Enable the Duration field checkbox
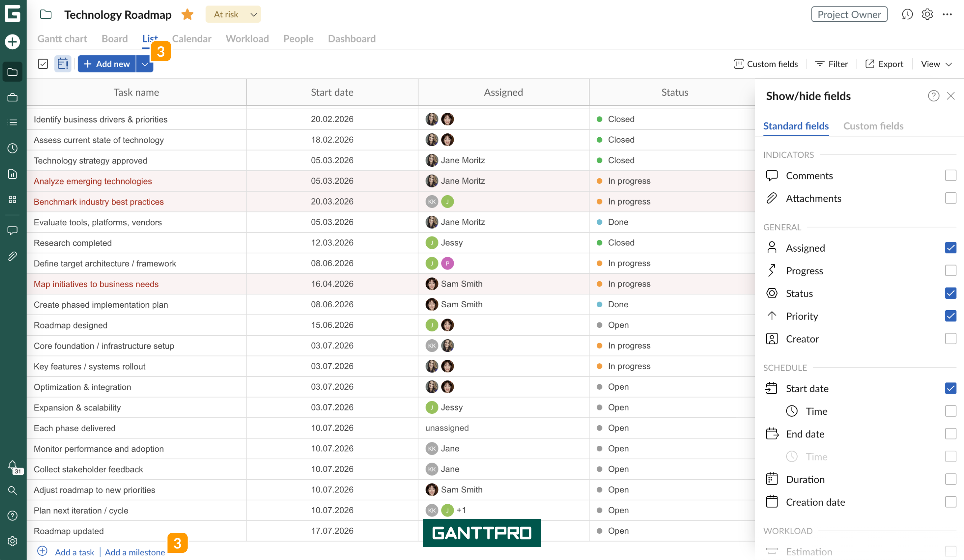The image size is (964, 560). [x=951, y=479]
